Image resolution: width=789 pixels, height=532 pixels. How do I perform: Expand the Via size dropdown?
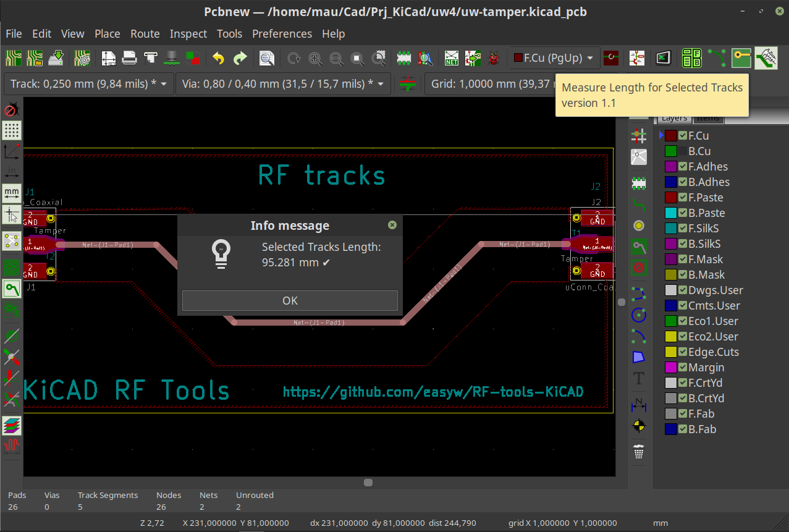click(283, 83)
